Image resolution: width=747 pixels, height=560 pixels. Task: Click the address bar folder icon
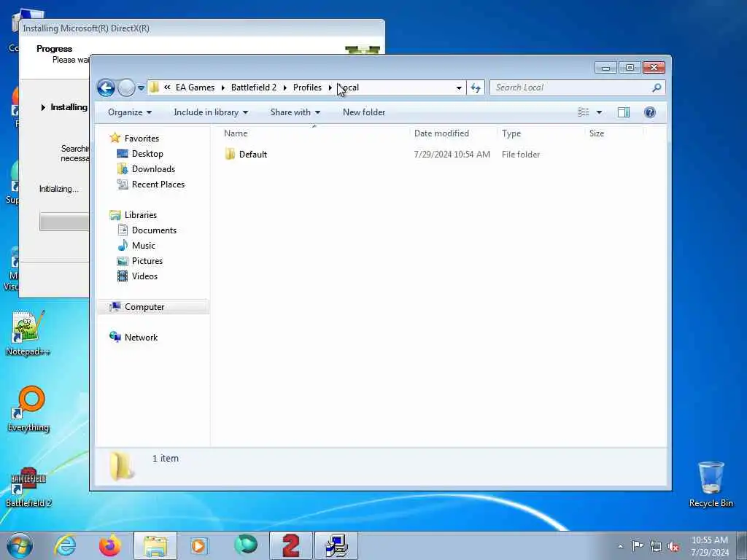154,87
